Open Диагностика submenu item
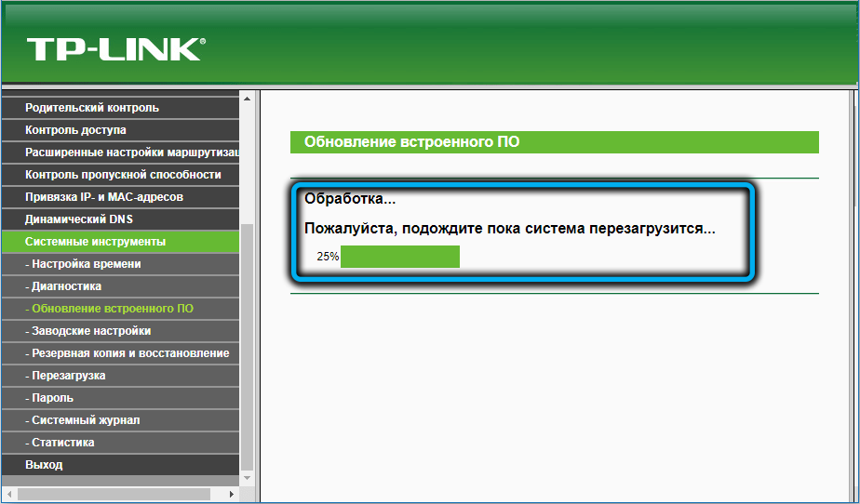 pos(120,286)
